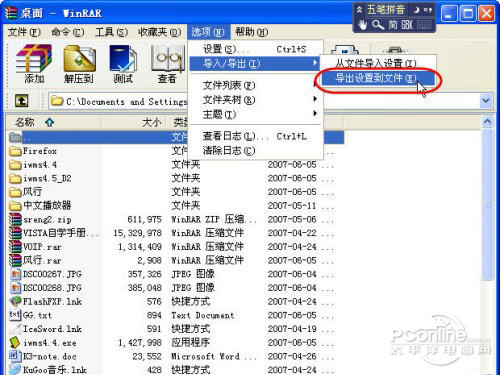Click 'WinRAR ZIP 压缩' type of sreng2.zip
Image resolution: width=500 pixels, height=375 pixels.
pyautogui.click(x=213, y=219)
